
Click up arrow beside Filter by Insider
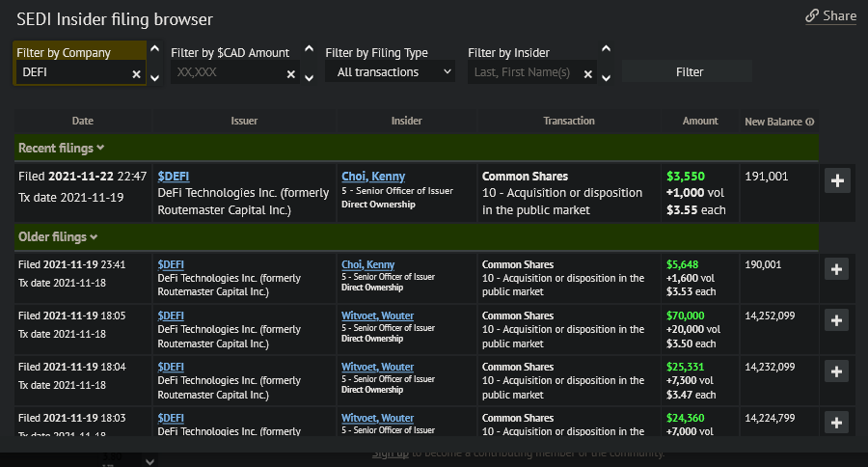606,47
